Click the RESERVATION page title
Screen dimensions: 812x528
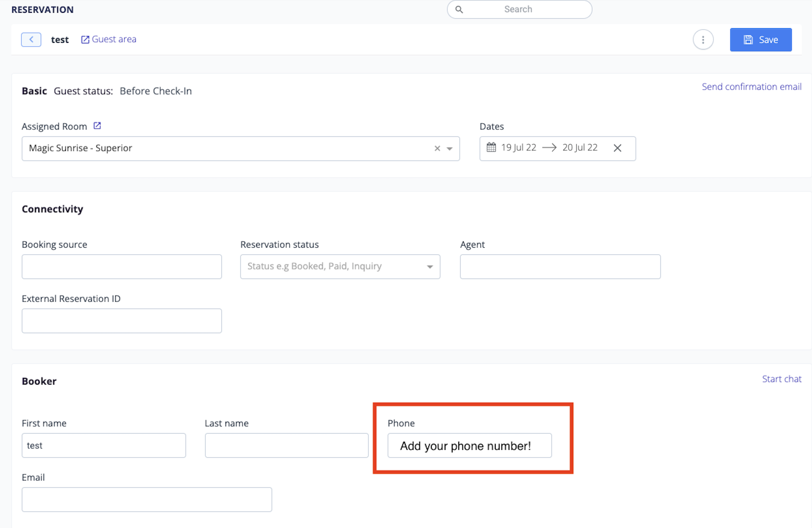point(42,10)
